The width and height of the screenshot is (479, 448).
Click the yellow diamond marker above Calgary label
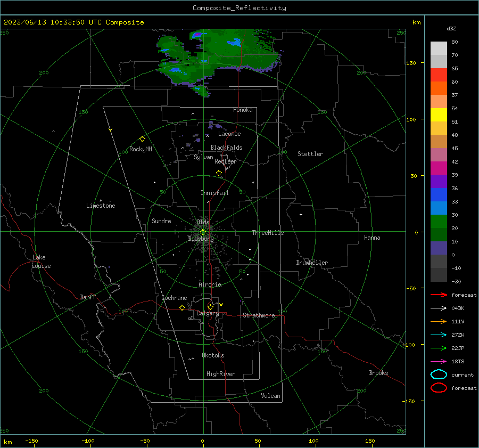(x=210, y=307)
